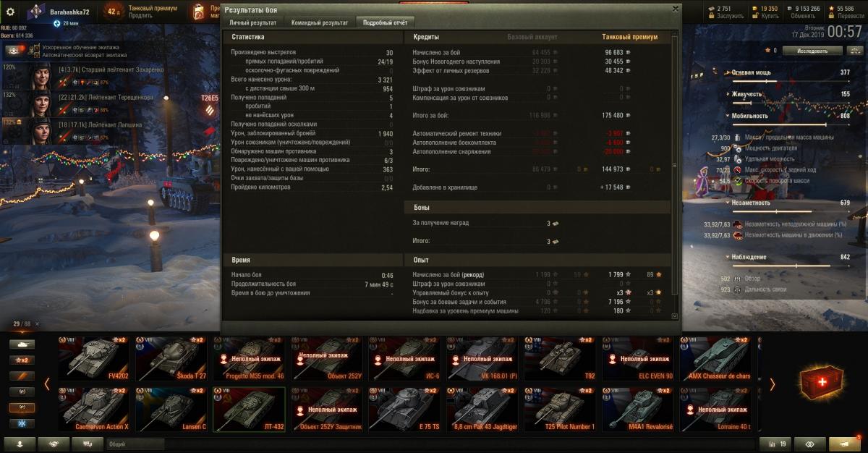This screenshot has width=868, height=453.
Task: Collapse the Наблюдение parameter group
Action: click(x=726, y=257)
